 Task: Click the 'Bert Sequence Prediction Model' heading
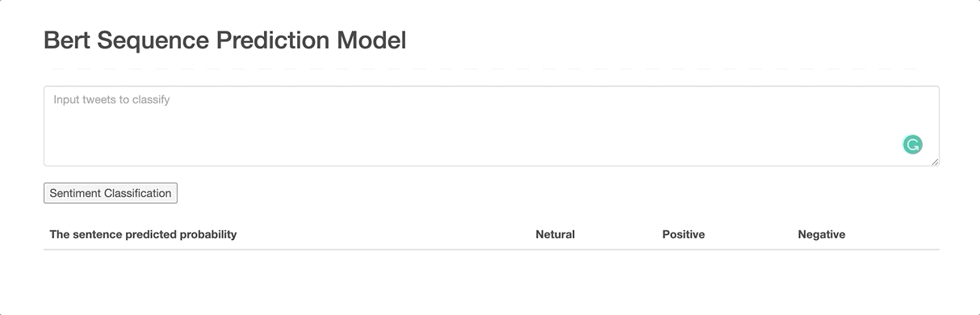[x=225, y=40]
